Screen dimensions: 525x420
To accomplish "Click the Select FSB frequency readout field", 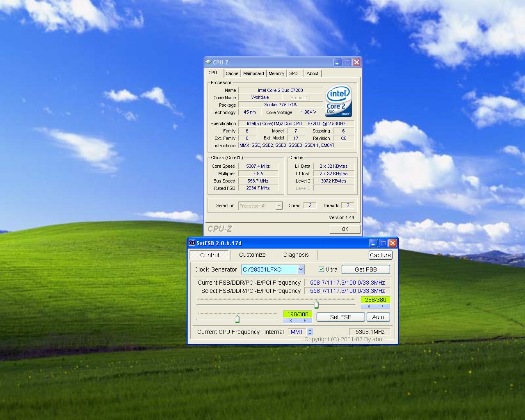I will click(347, 291).
